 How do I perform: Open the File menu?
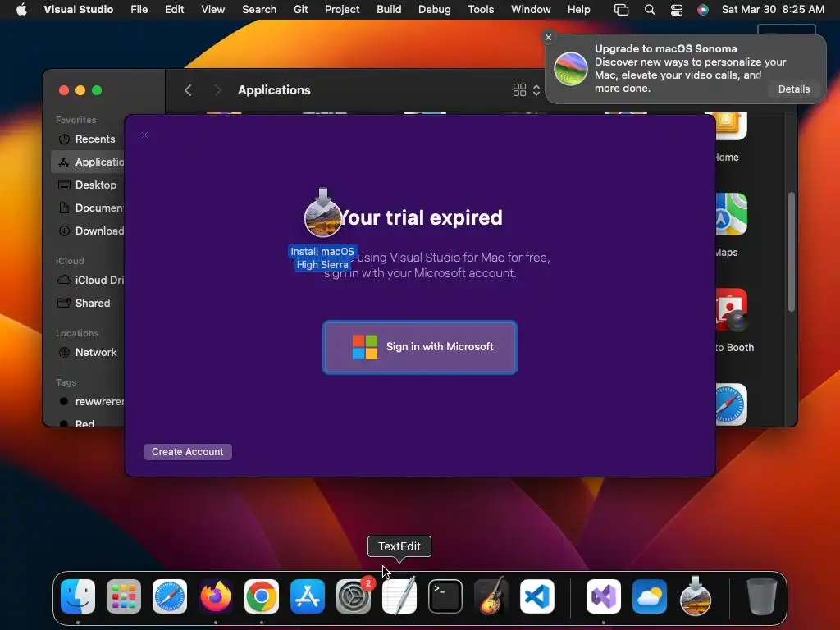pyautogui.click(x=139, y=9)
